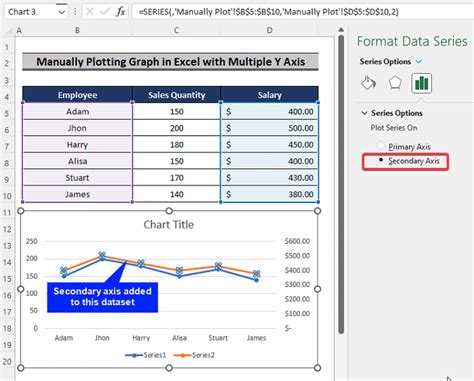Screen dimensions: 474x381
Task: Click the Series2 legend entry
Action: point(194,355)
